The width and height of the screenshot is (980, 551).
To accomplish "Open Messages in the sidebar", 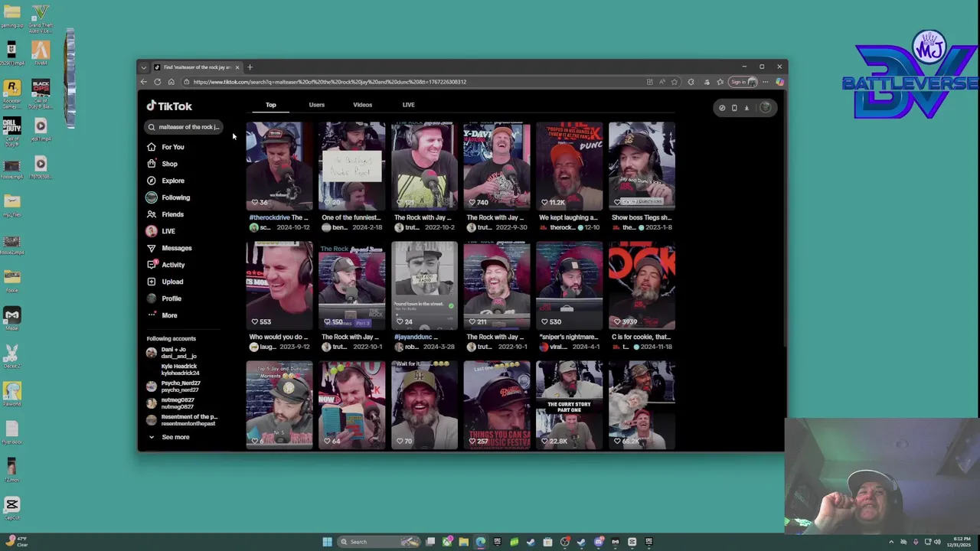I will pos(176,248).
